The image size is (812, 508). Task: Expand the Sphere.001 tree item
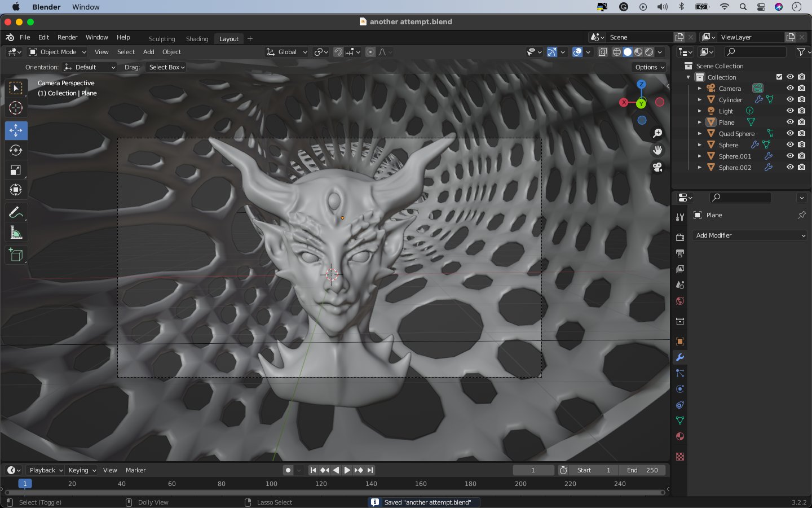[x=700, y=156]
